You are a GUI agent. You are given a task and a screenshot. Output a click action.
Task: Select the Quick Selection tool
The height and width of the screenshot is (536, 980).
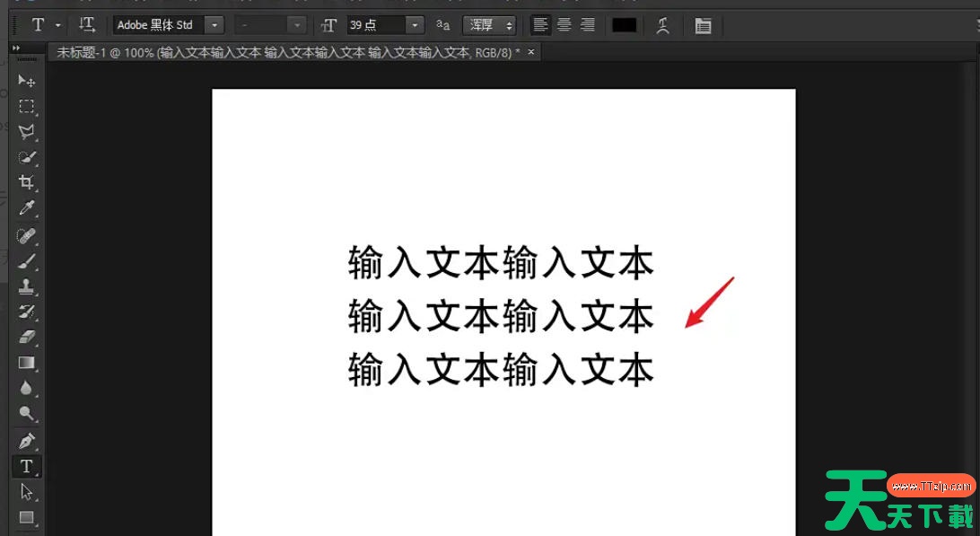26,158
